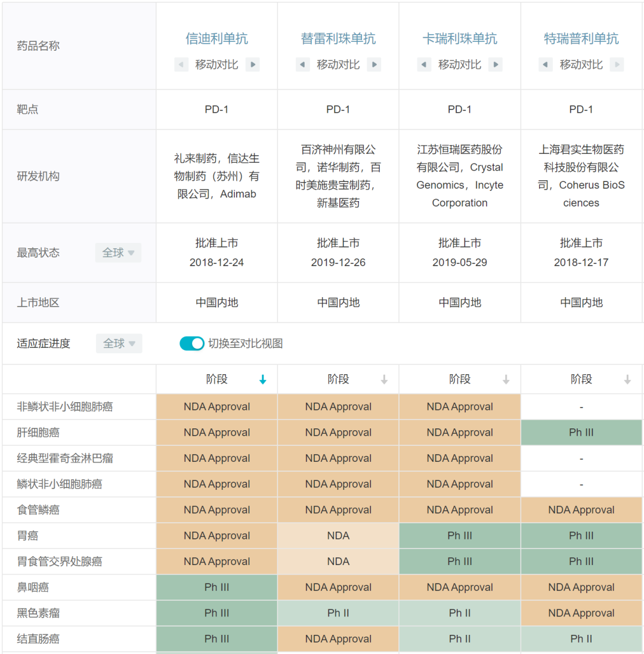Select 鼻咽癌 row label
The image size is (644, 654).
pos(33,588)
